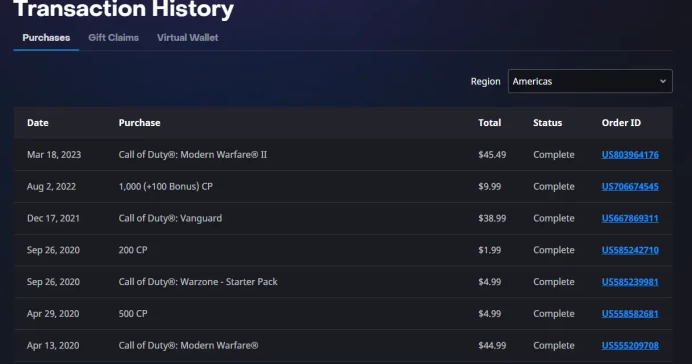The height and width of the screenshot is (364, 692).
Task: Click the Transaction History page heading
Action: coord(124,9)
